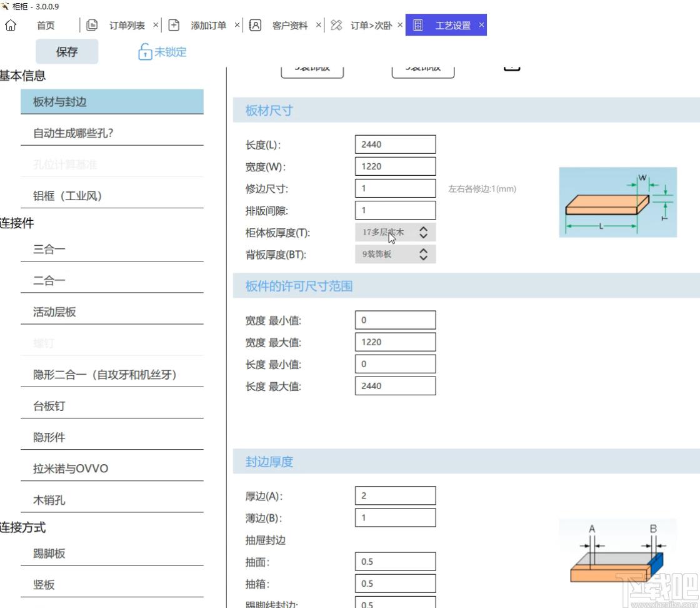Select 隐形件 in the sidebar
Viewport: 700px width, 608px height.
click(x=112, y=437)
